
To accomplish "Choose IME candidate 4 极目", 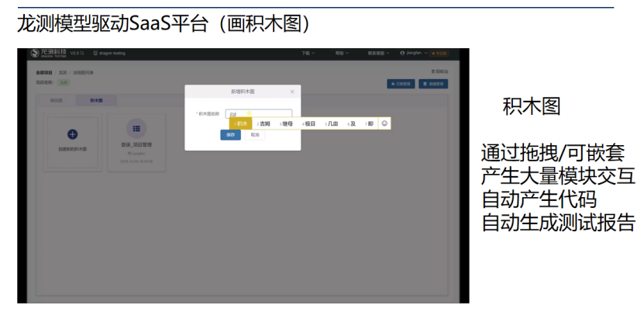I will (308, 123).
